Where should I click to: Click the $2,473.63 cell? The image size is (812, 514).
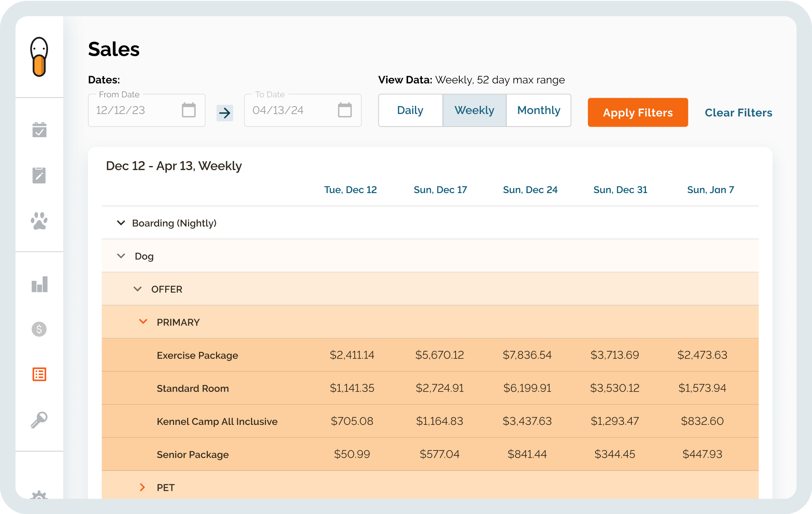702,355
